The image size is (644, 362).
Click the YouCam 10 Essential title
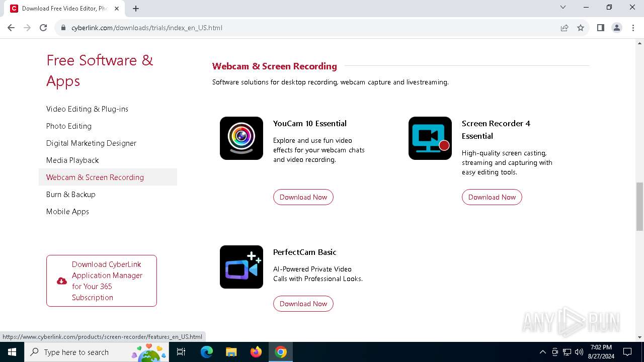coord(310,123)
